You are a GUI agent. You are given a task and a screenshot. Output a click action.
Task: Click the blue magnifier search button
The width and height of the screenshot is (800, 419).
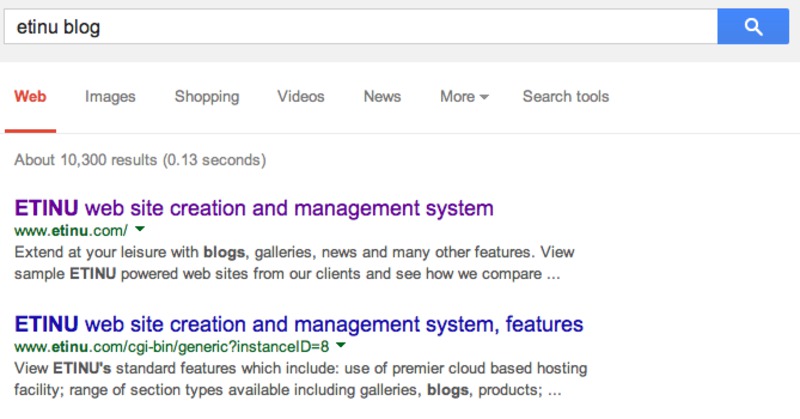[753, 27]
